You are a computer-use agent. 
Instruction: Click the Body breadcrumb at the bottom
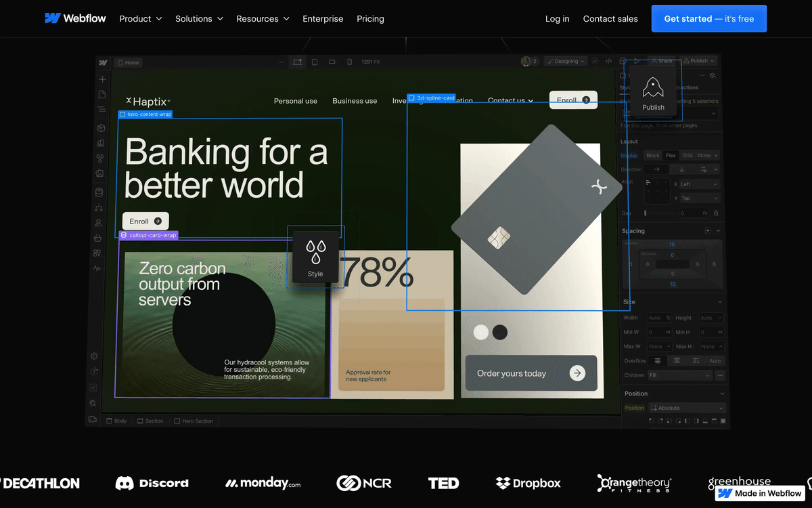tap(116, 421)
